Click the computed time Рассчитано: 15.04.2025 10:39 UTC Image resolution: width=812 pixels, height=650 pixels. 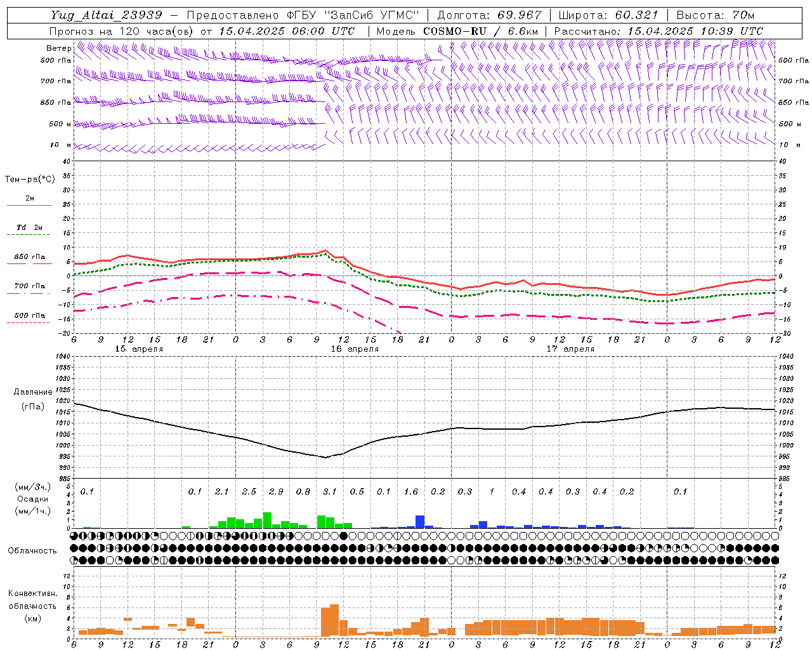coord(658,31)
